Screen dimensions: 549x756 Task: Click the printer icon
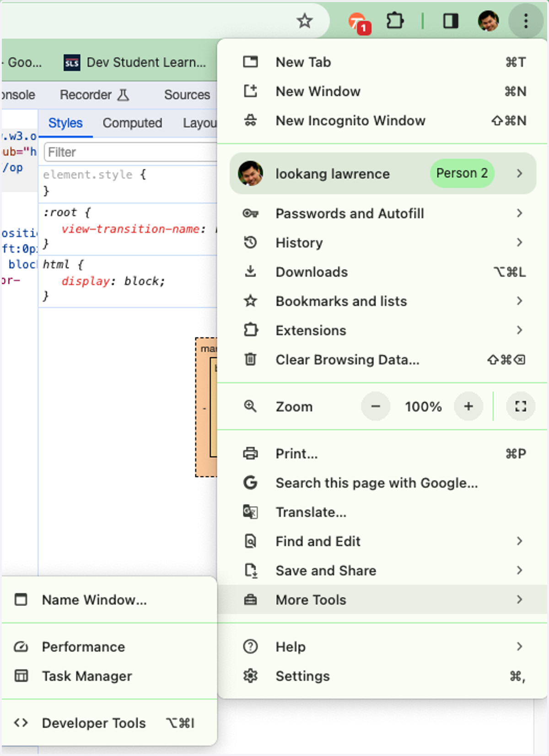coord(250,454)
